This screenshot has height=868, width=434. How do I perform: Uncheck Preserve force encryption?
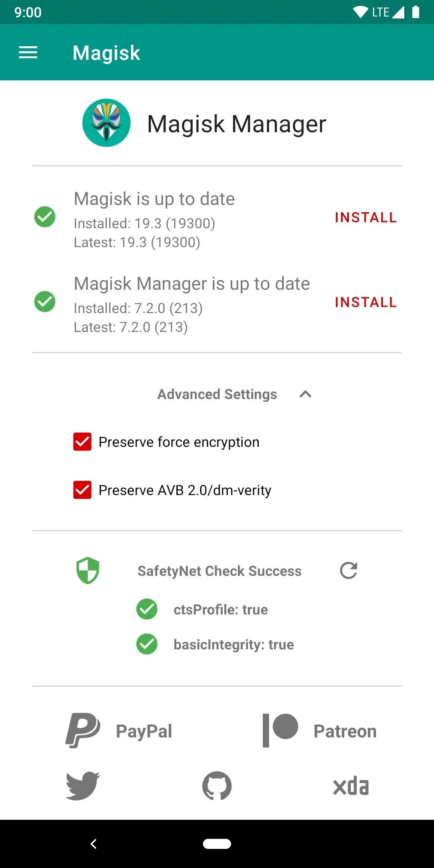click(x=82, y=442)
